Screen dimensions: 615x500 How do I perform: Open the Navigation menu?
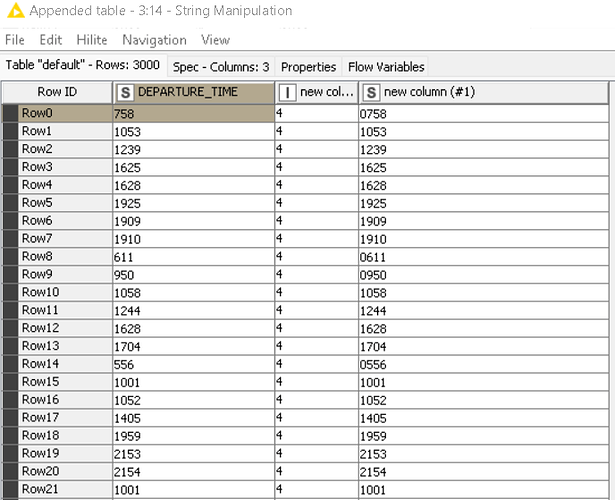click(x=154, y=40)
